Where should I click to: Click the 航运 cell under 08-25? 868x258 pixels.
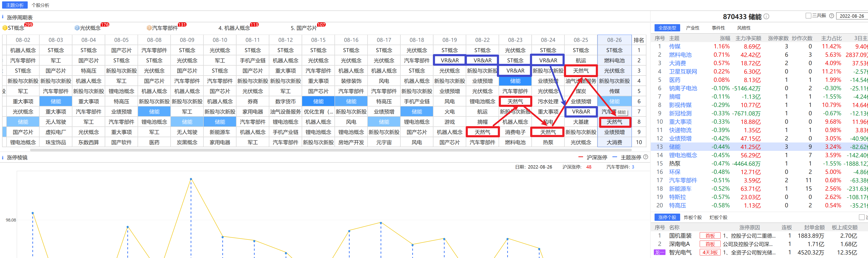click(x=581, y=60)
